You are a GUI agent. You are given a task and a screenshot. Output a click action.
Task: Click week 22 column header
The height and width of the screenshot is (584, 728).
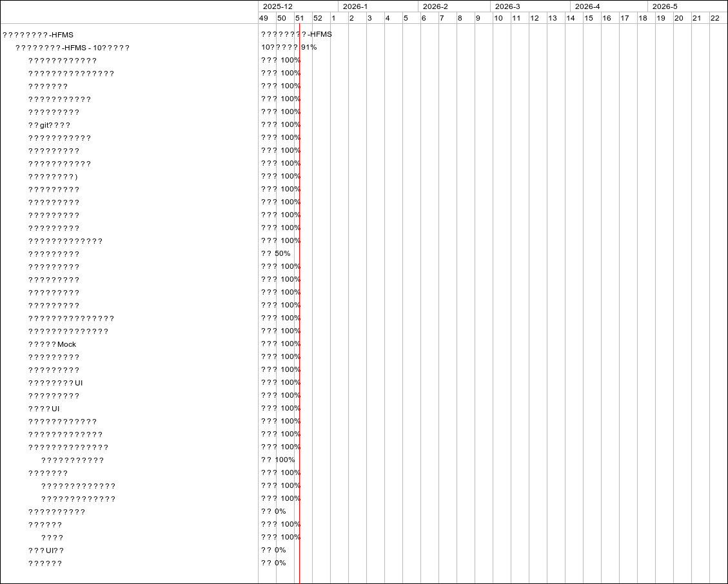715,18
